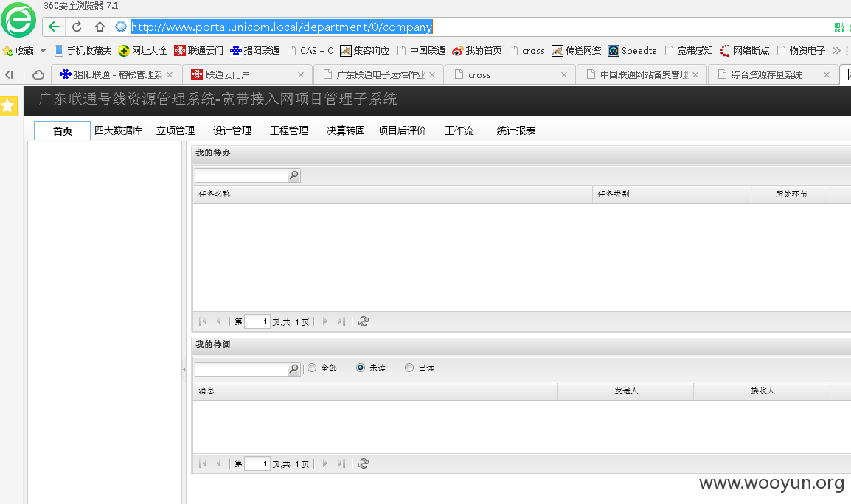Go to last page in 我的待阅 pager

[x=341, y=463]
